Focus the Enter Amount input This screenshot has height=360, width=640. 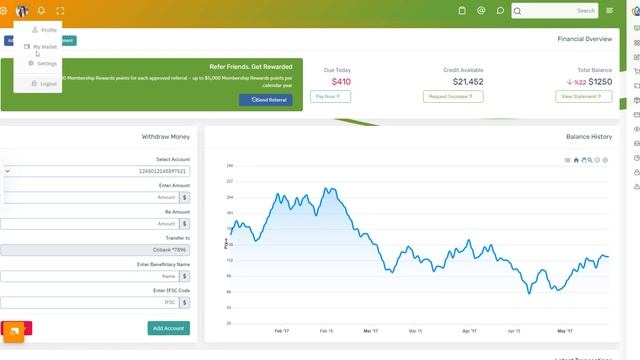90,198
